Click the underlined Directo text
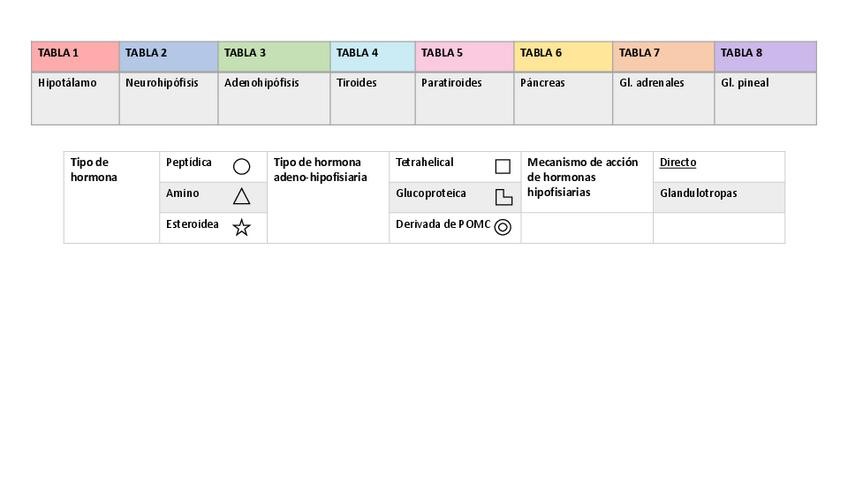This screenshot has width=848, height=477. point(678,162)
